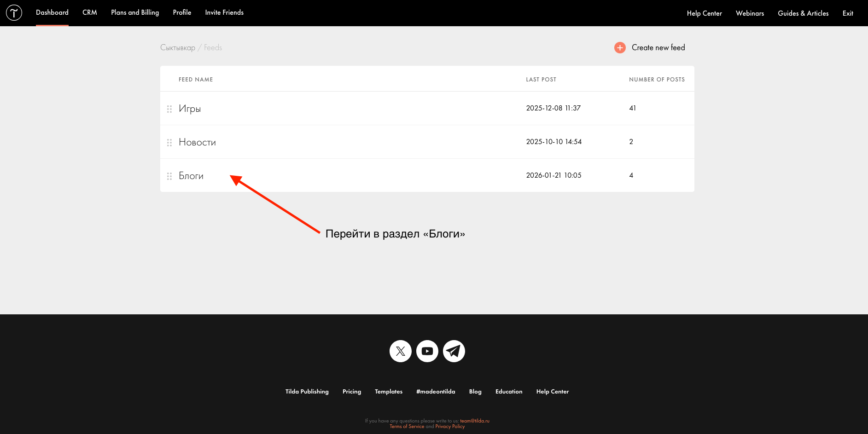The image size is (868, 434).
Task: Click the team@tilda.ru email link
Action: click(x=474, y=421)
